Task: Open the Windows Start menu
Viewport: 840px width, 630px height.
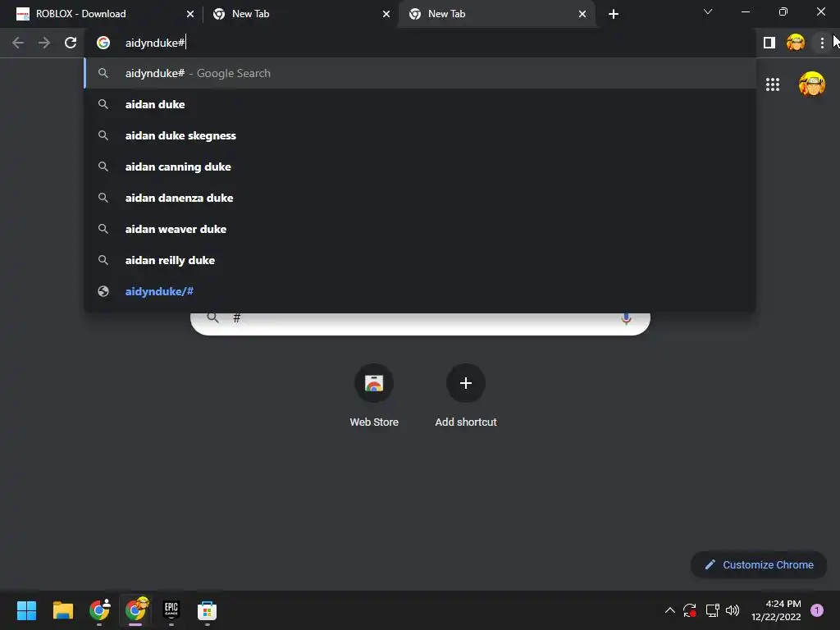Action: click(x=26, y=610)
